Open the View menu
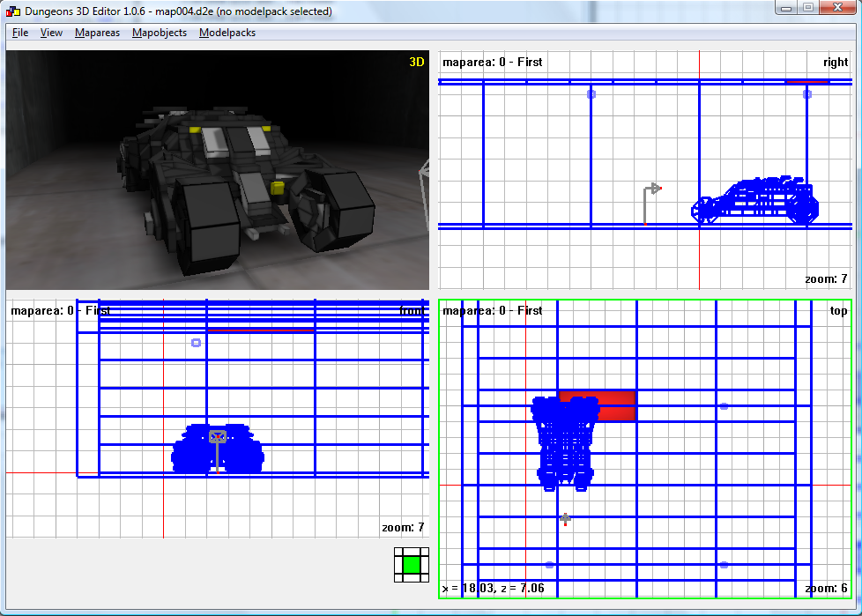The width and height of the screenshot is (862, 616). coord(51,33)
